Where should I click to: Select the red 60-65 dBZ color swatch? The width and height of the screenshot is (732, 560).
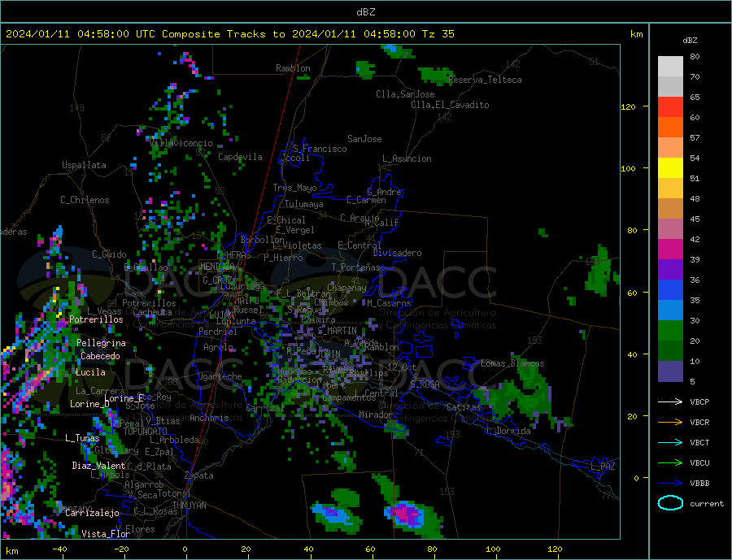click(670, 106)
